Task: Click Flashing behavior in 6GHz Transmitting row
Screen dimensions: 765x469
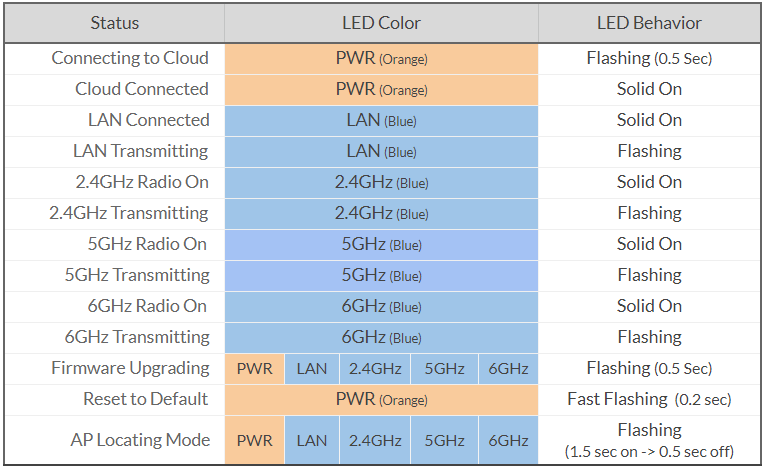Action: click(649, 337)
